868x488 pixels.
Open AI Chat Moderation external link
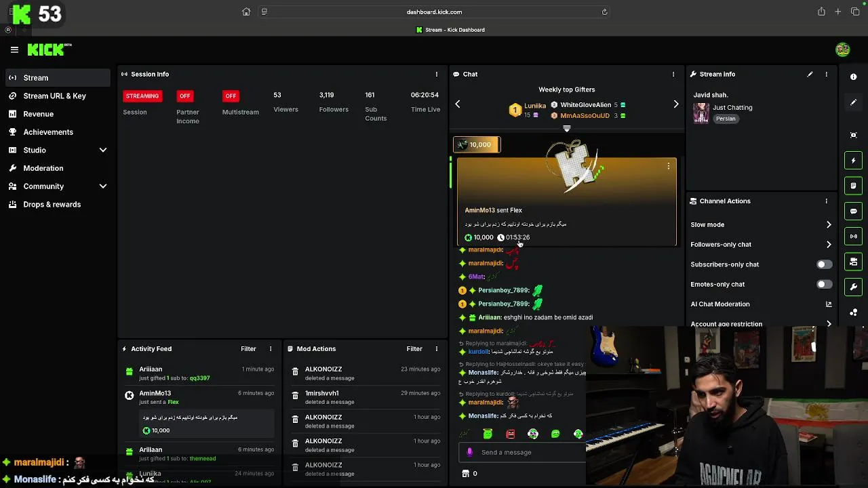click(x=829, y=304)
